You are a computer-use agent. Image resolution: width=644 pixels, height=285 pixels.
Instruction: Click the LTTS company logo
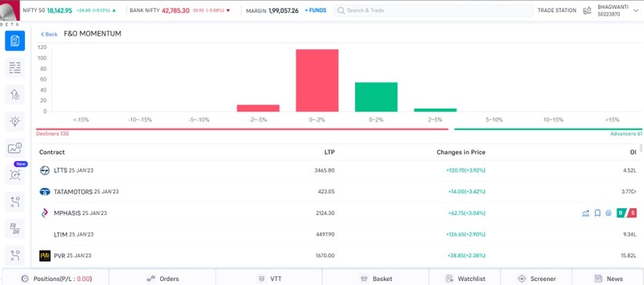[x=45, y=170]
